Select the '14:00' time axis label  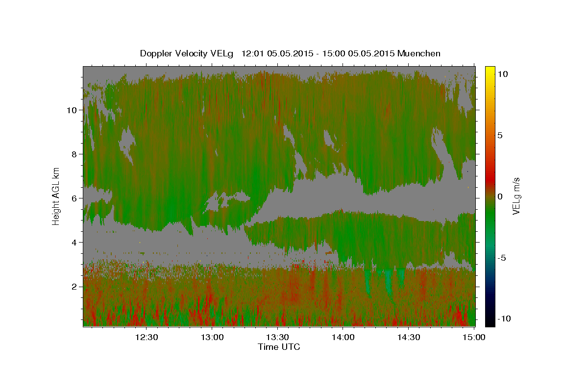tap(343, 337)
